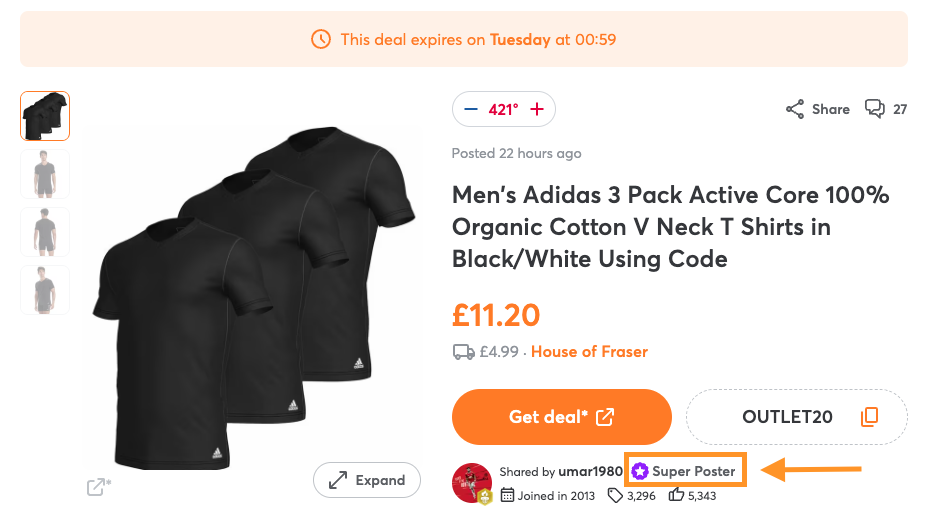Open umar1980's profile link

coord(590,471)
